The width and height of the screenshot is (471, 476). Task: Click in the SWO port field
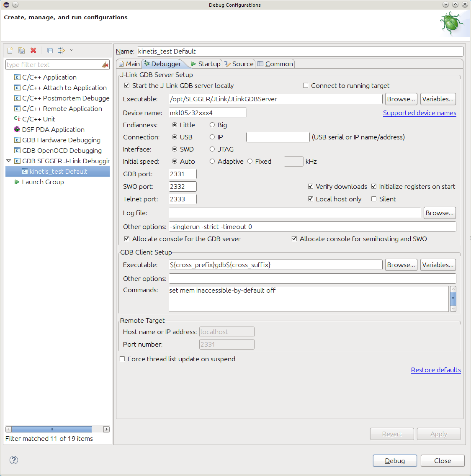point(183,186)
